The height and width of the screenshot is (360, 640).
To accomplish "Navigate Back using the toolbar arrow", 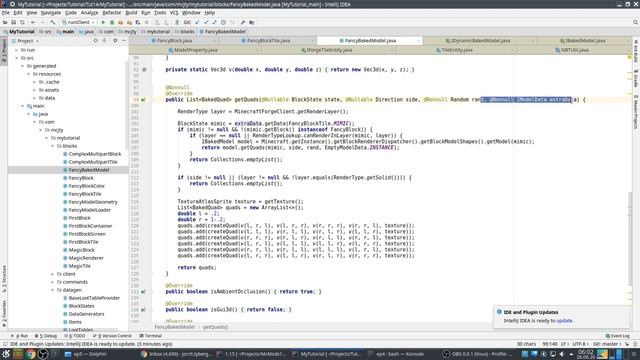I will tap(33, 22).
